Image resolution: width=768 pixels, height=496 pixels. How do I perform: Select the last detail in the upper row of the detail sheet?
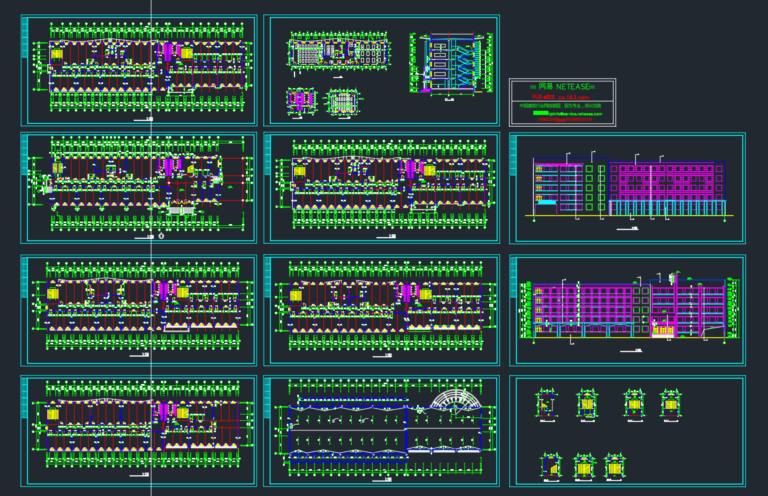[x=671, y=405]
